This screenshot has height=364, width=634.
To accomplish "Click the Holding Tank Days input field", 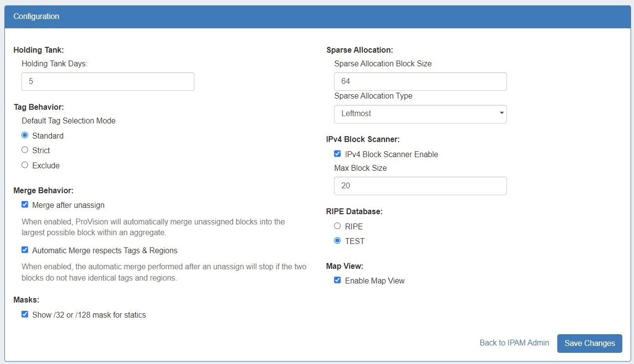I will click(x=107, y=81).
